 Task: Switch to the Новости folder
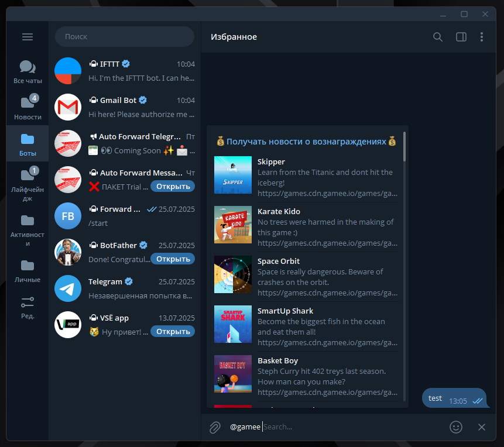(28, 107)
